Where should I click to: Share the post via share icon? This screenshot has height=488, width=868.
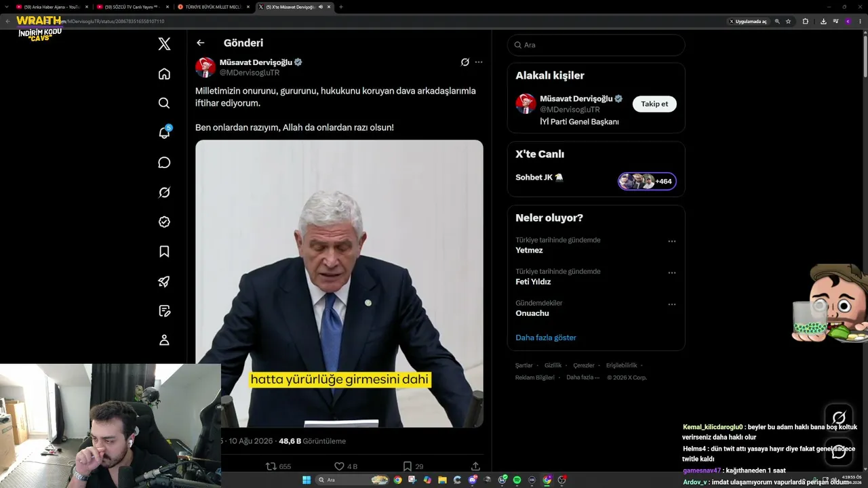475,466
